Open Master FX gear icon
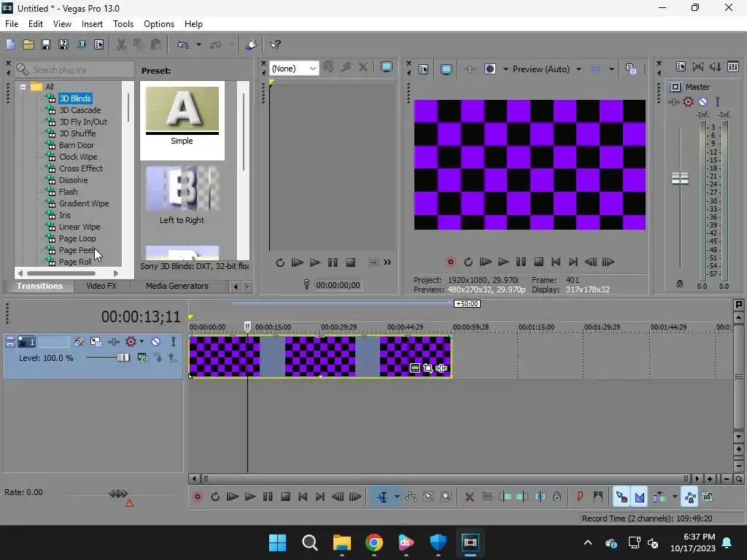747x560 pixels. click(x=688, y=101)
